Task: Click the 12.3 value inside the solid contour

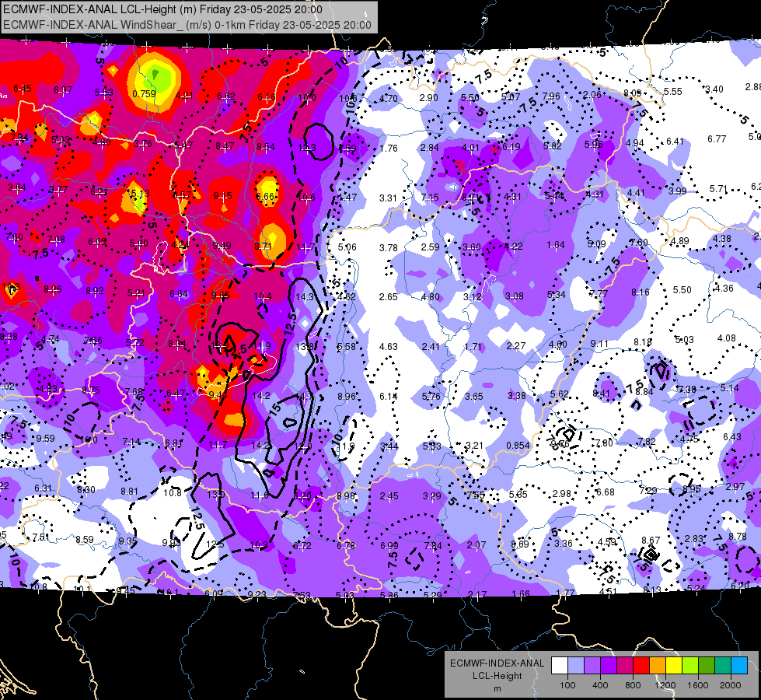Action: [307, 148]
